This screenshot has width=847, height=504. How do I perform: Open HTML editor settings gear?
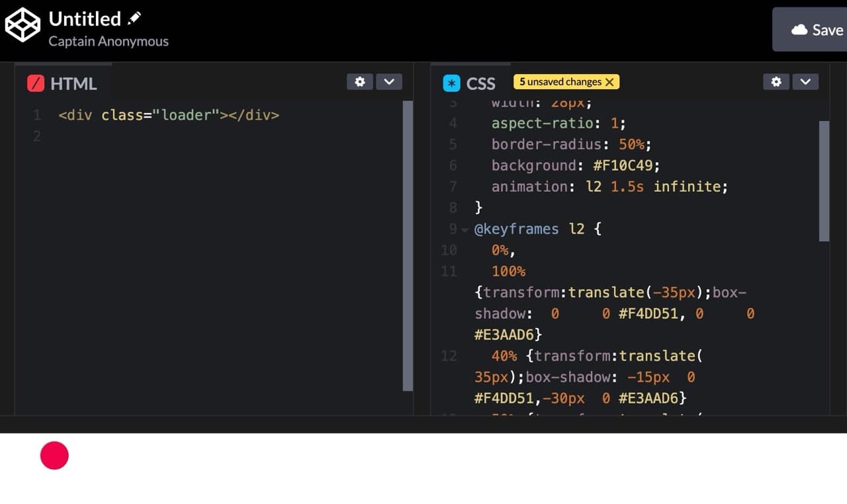360,82
